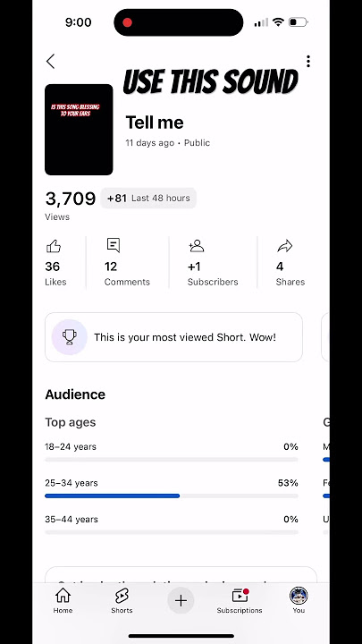Open the Comments speech bubble icon
The width and height of the screenshot is (362, 644).
pyautogui.click(x=114, y=245)
